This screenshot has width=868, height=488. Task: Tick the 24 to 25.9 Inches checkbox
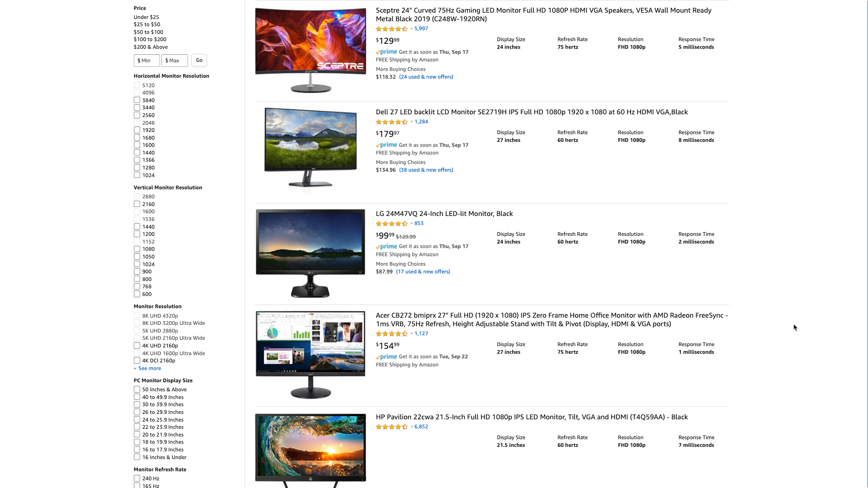coord(137,420)
